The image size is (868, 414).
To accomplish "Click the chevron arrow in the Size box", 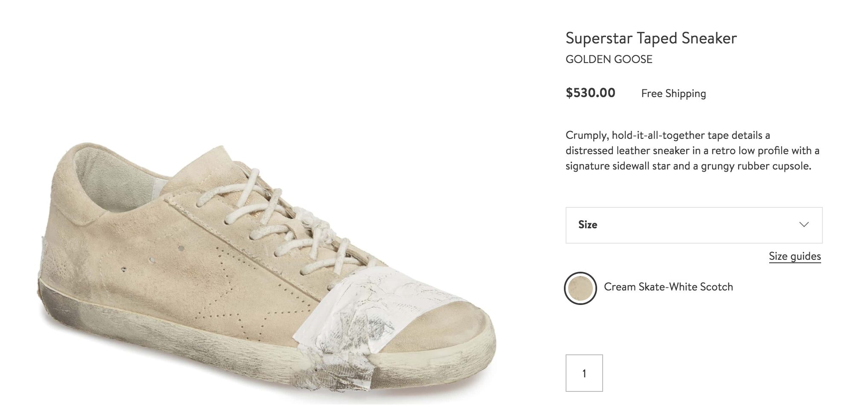I will [x=804, y=224].
